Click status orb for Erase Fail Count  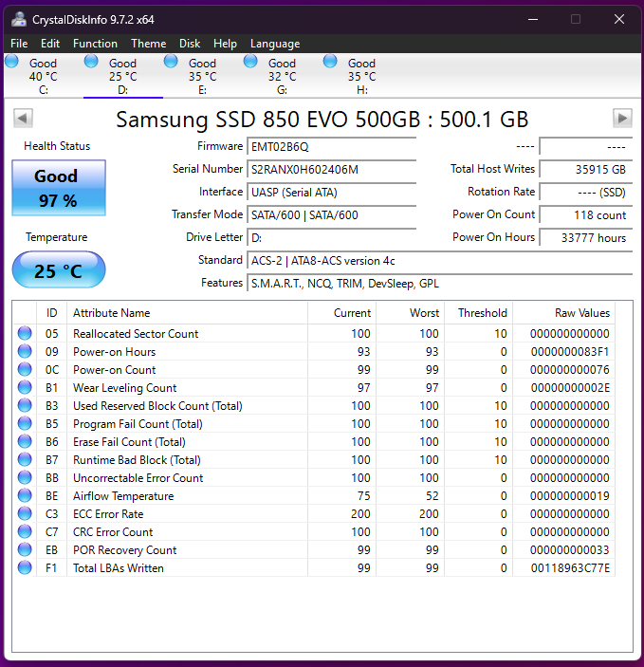pos(25,441)
